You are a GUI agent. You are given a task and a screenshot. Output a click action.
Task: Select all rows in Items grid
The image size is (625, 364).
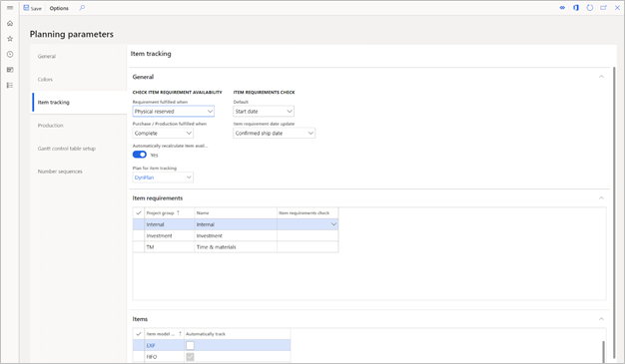pos(139,334)
